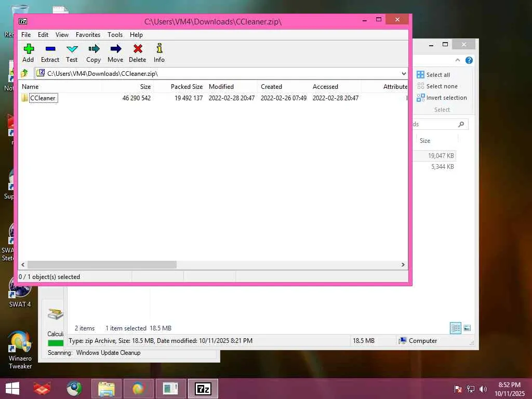Open the Windows Start button
This screenshot has height=399, width=532.
coord(12,389)
